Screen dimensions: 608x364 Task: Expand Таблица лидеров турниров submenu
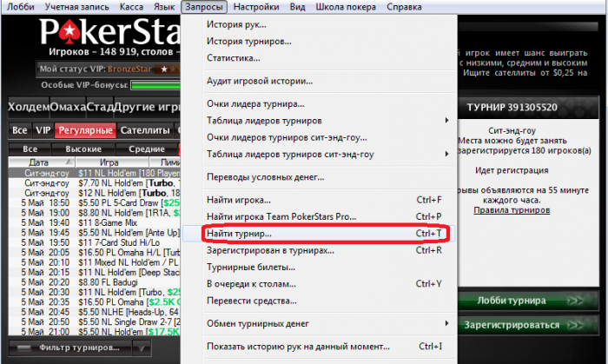point(319,121)
